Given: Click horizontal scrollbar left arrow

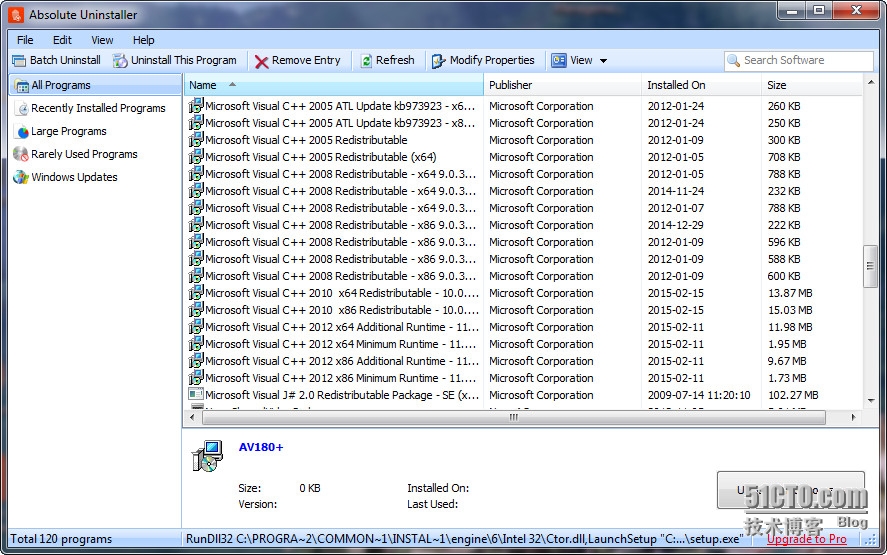Looking at the screenshot, I should [x=192, y=418].
